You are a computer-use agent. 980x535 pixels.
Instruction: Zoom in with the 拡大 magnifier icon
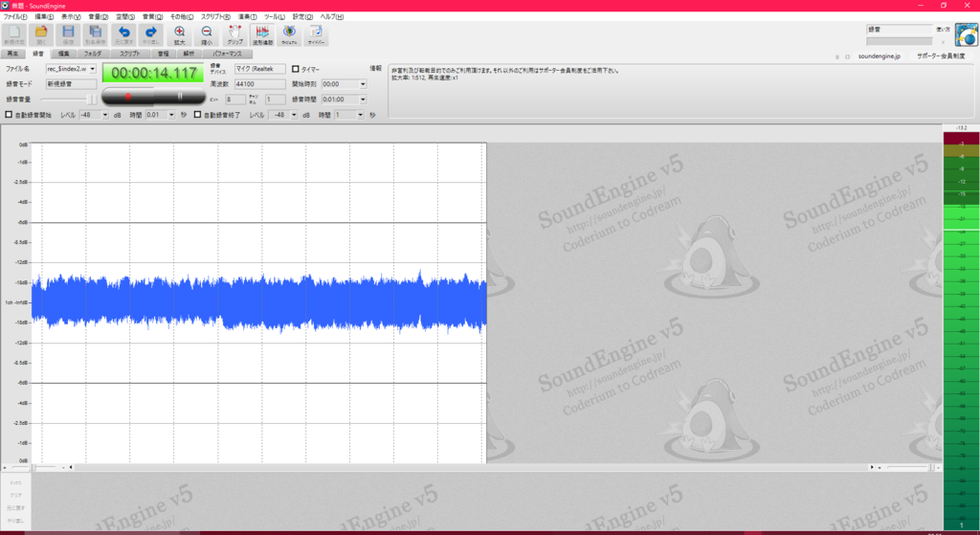179,35
